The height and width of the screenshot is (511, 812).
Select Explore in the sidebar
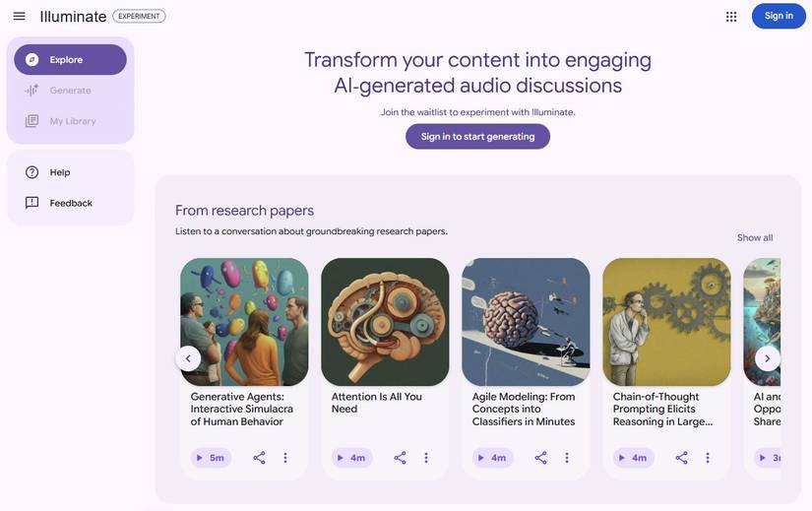[x=70, y=60]
